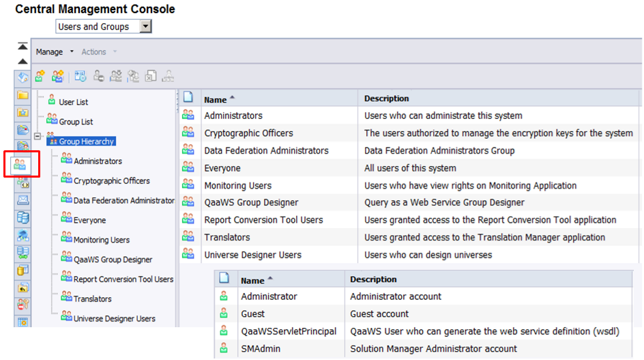The width and height of the screenshot is (644, 360).
Task: Open the Users and Groups sidebar icon
Action: click(x=23, y=165)
